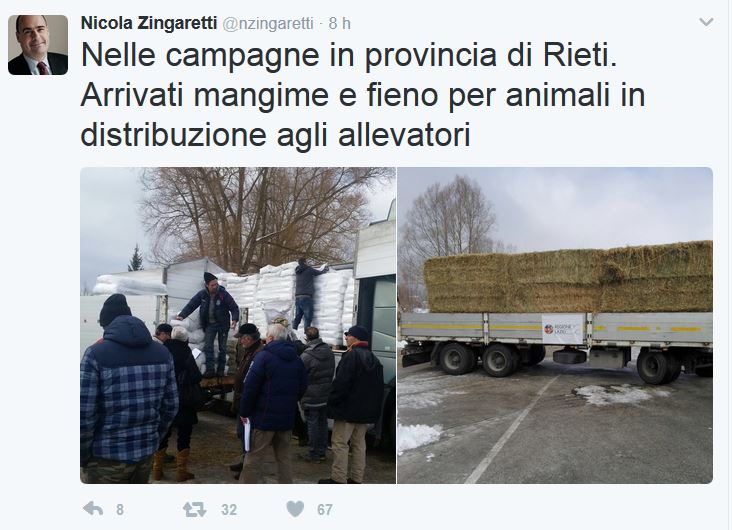Image resolution: width=732 pixels, height=530 pixels.
Task: Open the photo of feed sacks being unloaded
Action: [x=238, y=325]
